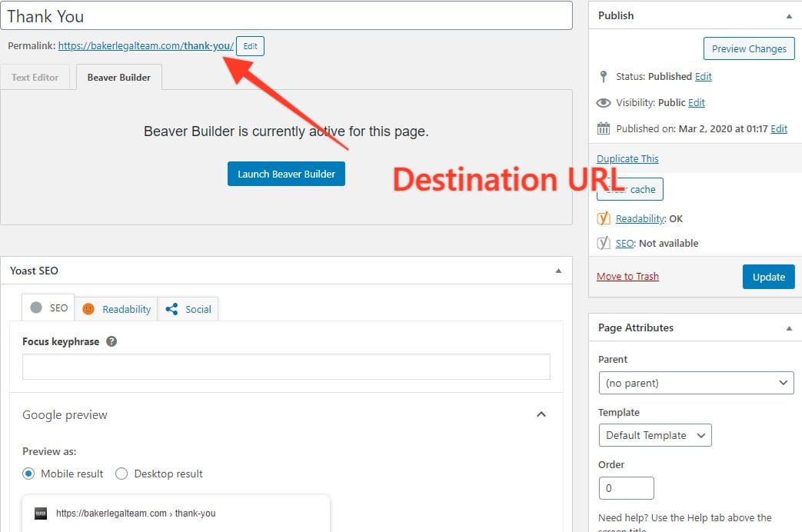Image resolution: width=802 pixels, height=532 pixels.
Task: Click the Update button
Action: pos(768,277)
